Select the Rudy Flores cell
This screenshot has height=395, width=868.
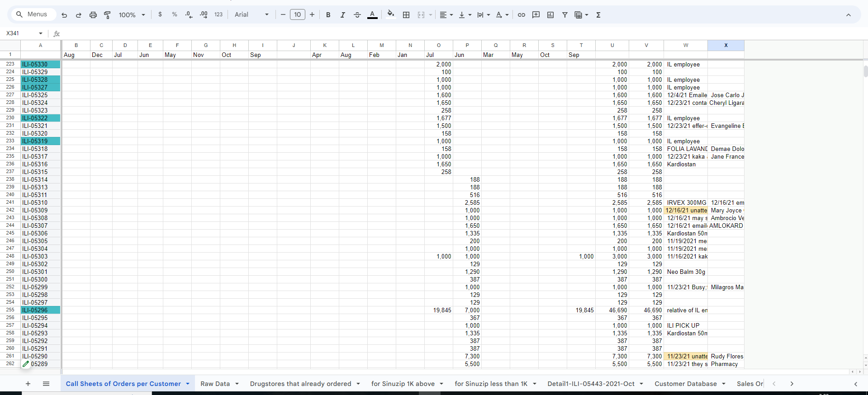(726, 356)
